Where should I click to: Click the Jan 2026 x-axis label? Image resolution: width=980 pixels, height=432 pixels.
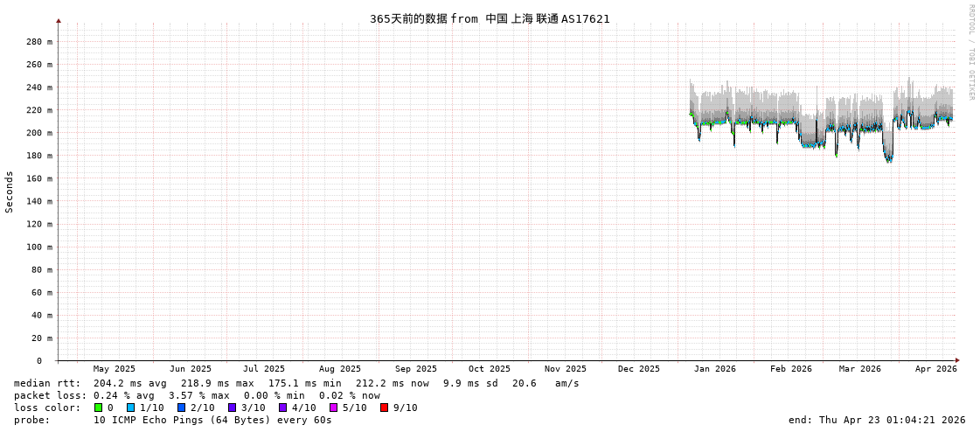714,369
